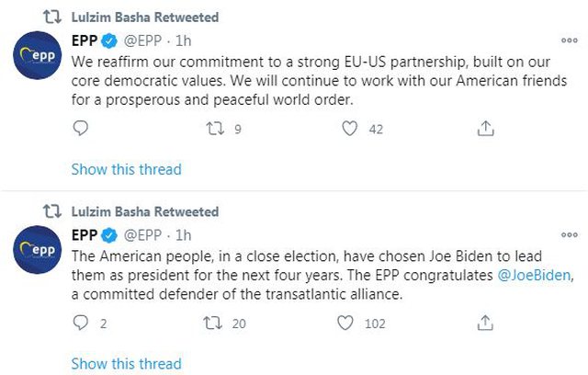Share the EU-US partnership tweet
Viewport: 588px width, 375px height.
pos(486,129)
